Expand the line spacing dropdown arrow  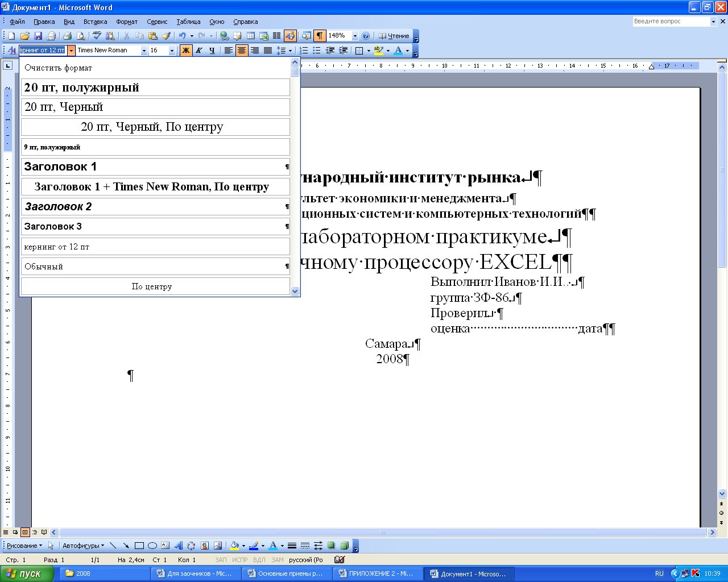coord(290,51)
